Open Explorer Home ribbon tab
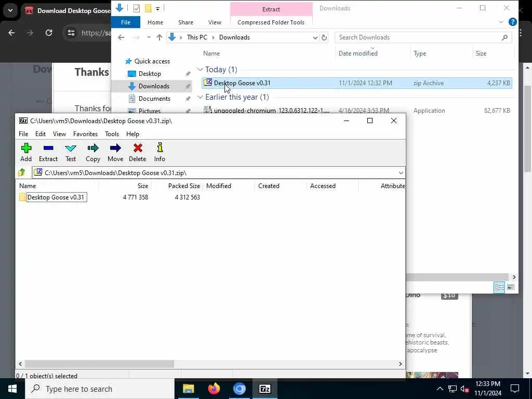The height and width of the screenshot is (399, 532). point(155,22)
